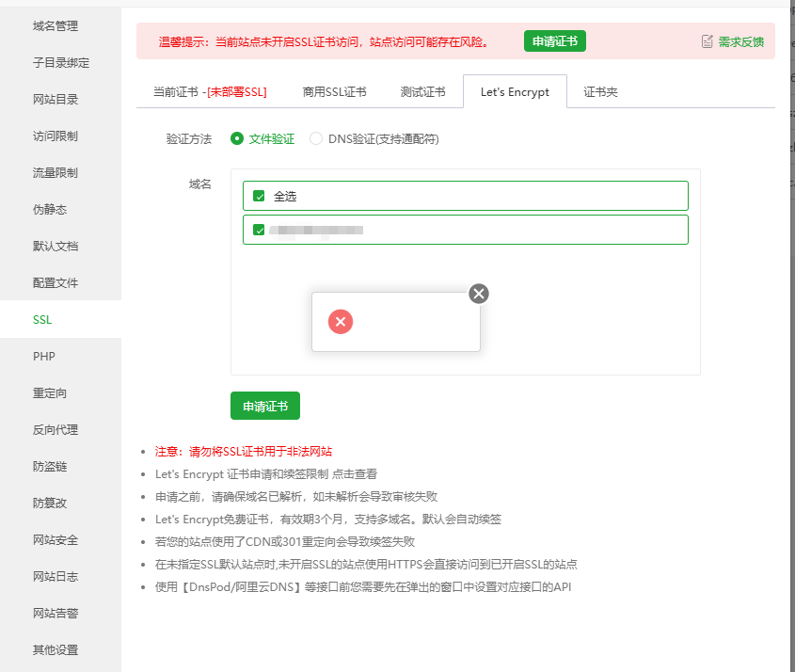Viewport: 795px width, 672px height.
Task: Click note 申请之前 about domain resolution
Action: (x=296, y=497)
